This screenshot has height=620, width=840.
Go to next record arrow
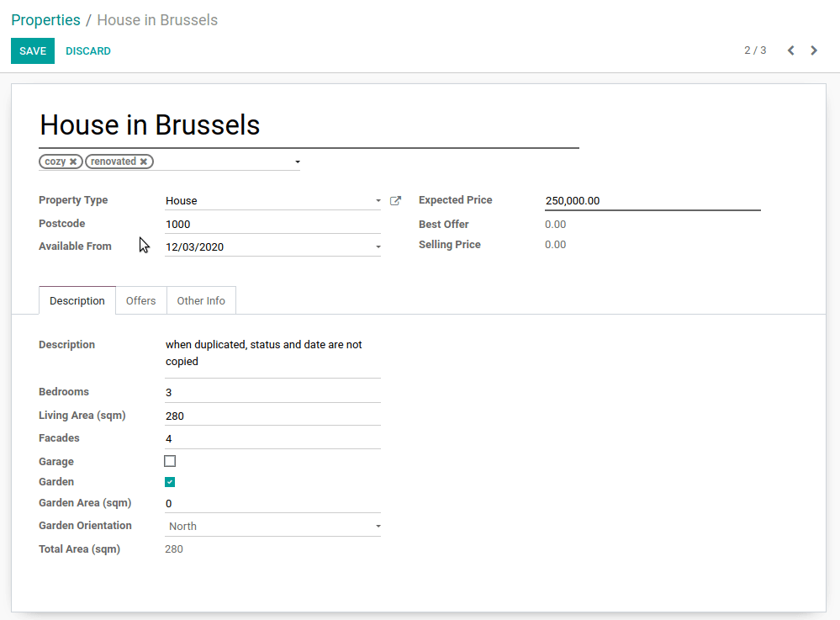(x=814, y=50)
